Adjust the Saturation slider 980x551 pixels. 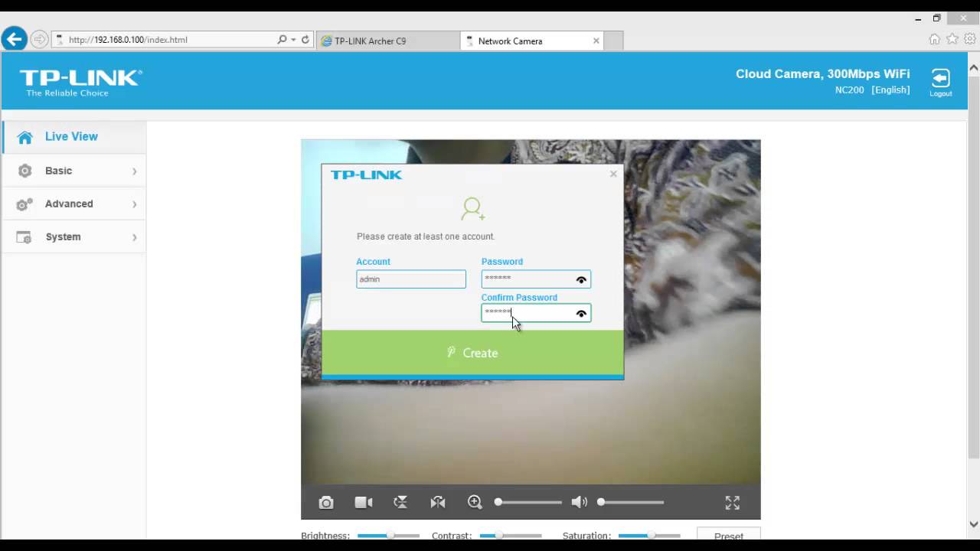click(x=649, y=536)
